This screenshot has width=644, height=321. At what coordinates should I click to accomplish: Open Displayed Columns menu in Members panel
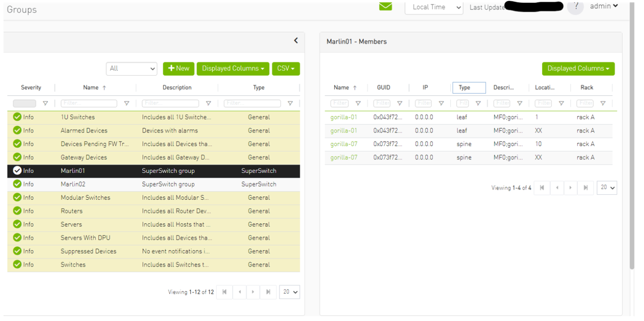578,68
